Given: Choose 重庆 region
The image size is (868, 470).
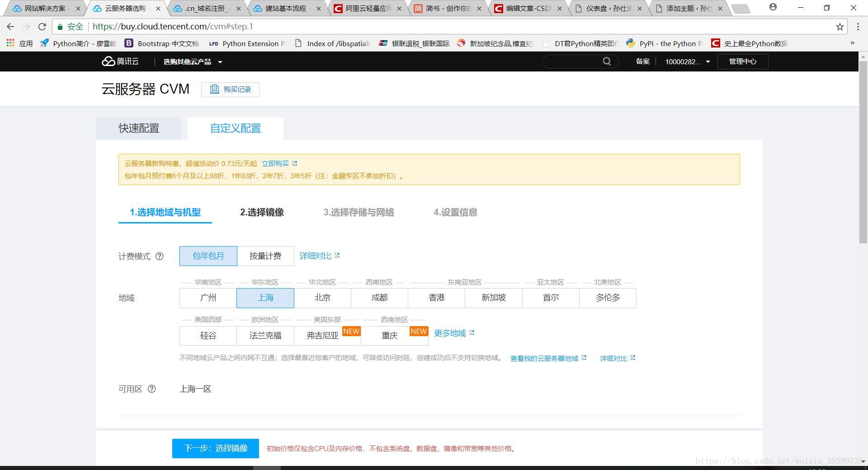Looking at the screenshot, I should [394, 336].
